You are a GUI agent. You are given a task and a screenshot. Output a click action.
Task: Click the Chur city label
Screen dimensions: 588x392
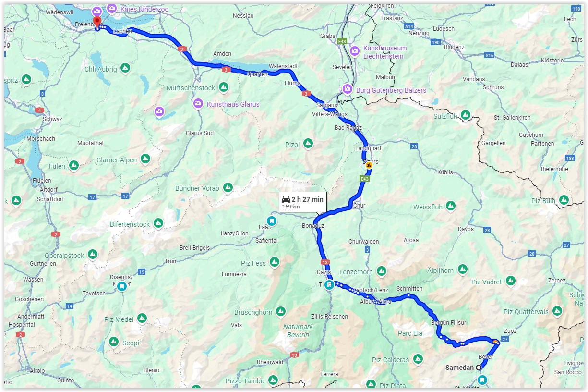(x=359, y=206)
